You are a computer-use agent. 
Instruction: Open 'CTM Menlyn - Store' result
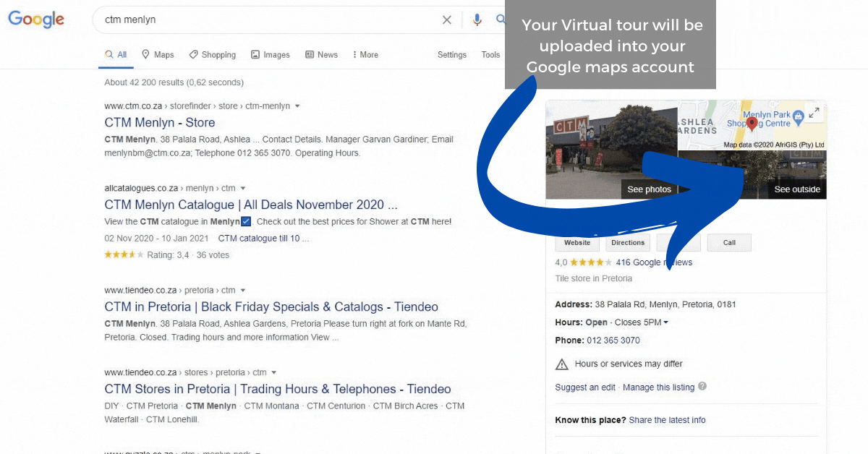tap(160, 123)
